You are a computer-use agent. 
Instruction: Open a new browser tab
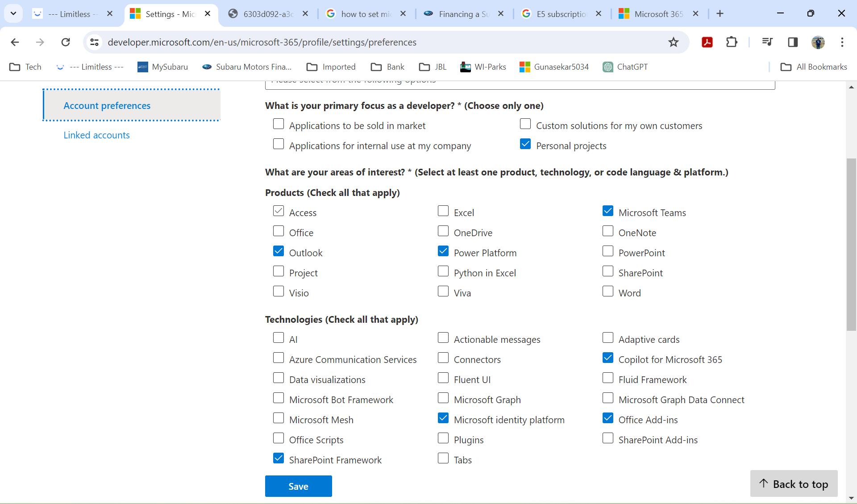coord(720,14)
